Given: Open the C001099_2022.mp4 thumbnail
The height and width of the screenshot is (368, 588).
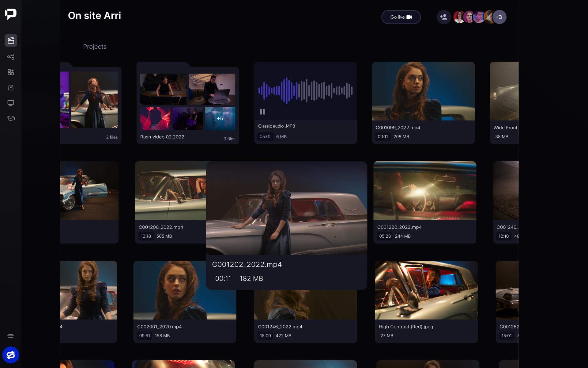Looking at the screenshot, I should click(423, 91).
